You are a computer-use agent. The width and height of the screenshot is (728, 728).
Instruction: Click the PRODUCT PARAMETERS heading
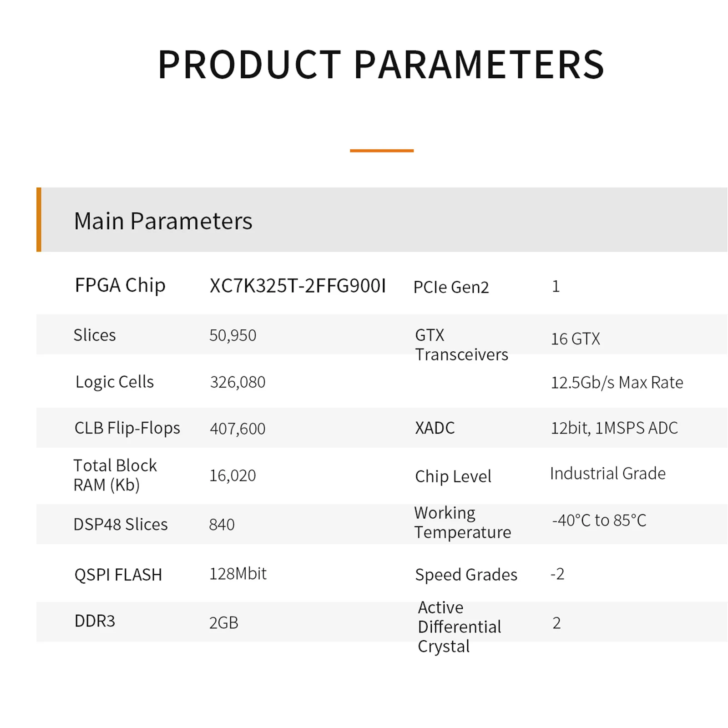click(381, 65)
